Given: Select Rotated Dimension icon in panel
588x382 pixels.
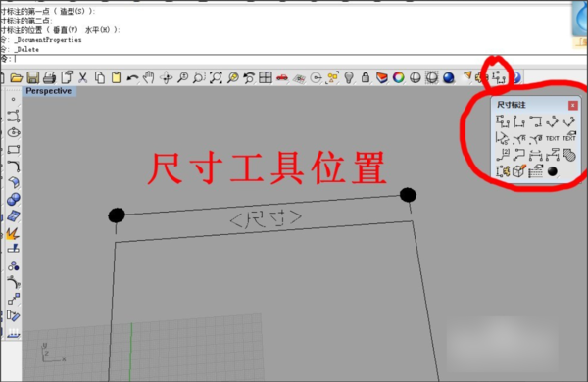Looking at the screenshot, I should coord(568,121).
